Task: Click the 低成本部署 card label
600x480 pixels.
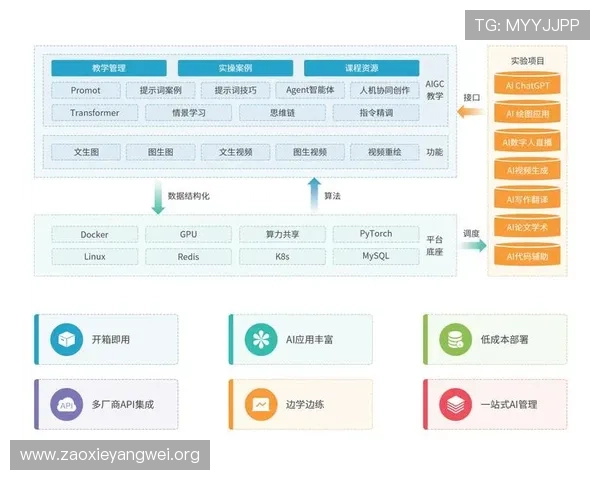Action: click(504, 340)
